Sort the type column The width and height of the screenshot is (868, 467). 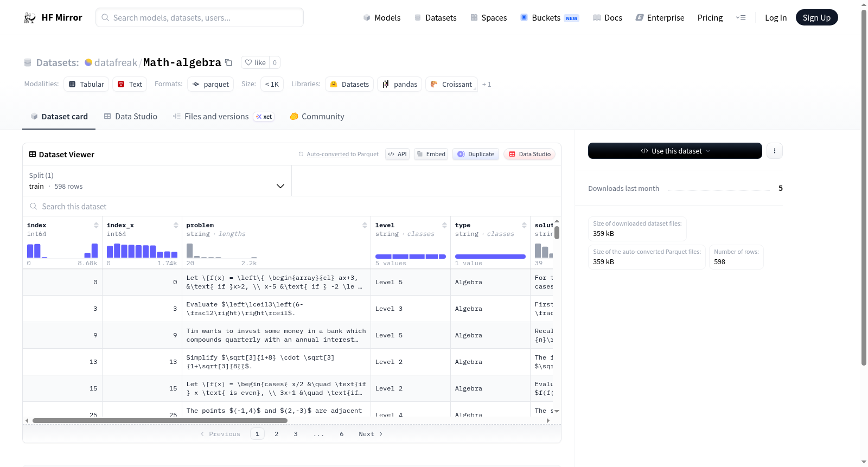coord(524,225)
